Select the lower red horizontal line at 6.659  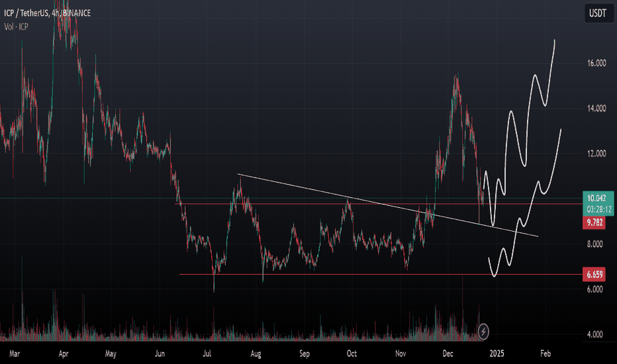381,274
